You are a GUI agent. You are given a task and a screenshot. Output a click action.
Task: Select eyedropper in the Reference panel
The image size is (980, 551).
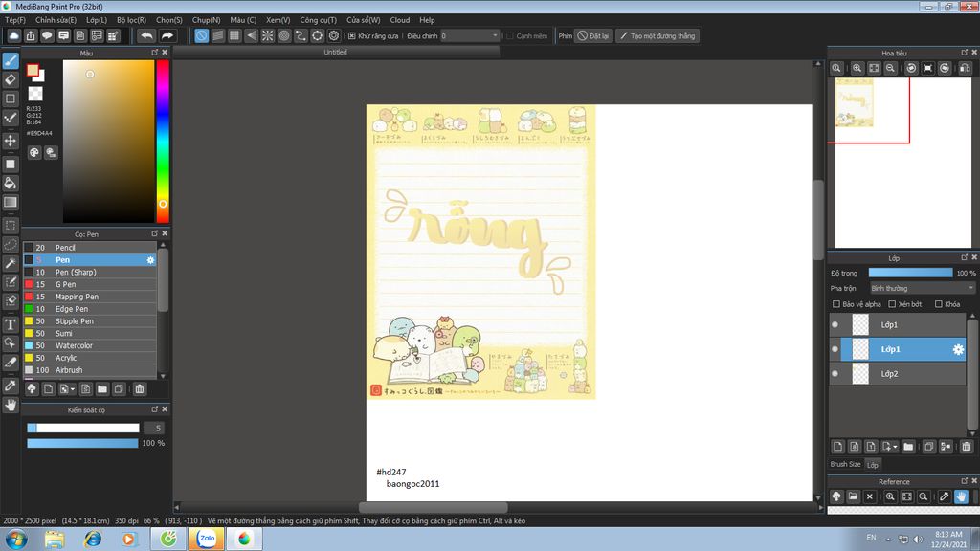tap(944, 496)
